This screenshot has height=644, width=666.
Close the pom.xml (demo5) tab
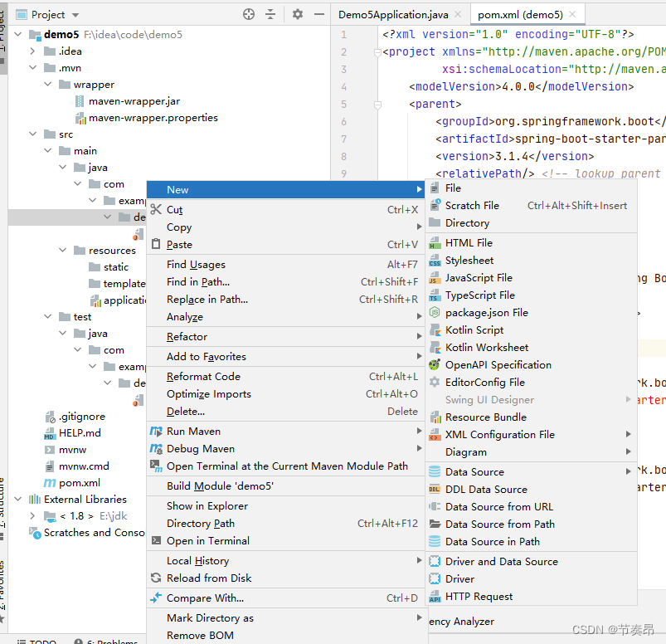pyautogui.click(x=572, y=14)
